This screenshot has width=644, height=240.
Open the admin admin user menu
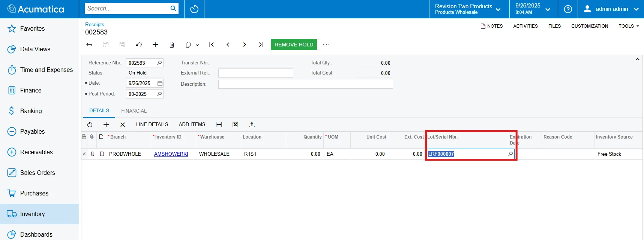pos(611,9)
